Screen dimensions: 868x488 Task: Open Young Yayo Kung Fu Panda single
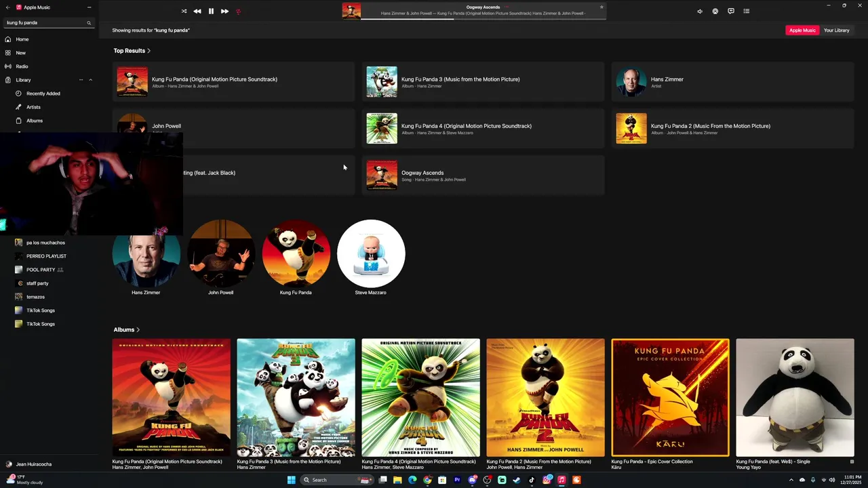click(795, 398)
